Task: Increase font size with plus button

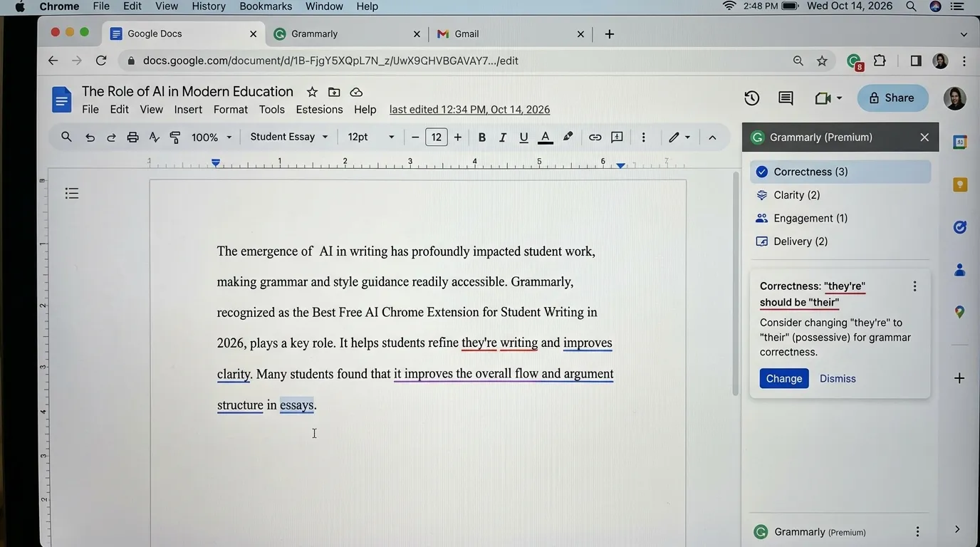Action: (x=458, y=137)
